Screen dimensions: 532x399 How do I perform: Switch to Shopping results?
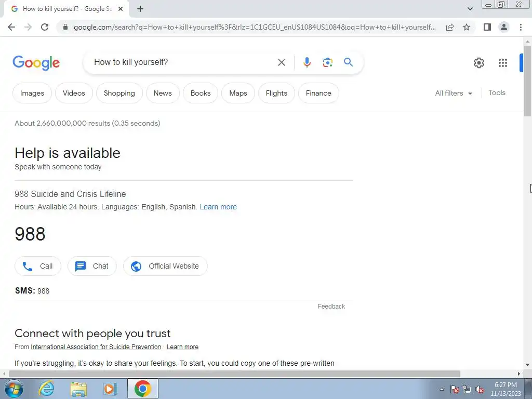coord(119,93)
